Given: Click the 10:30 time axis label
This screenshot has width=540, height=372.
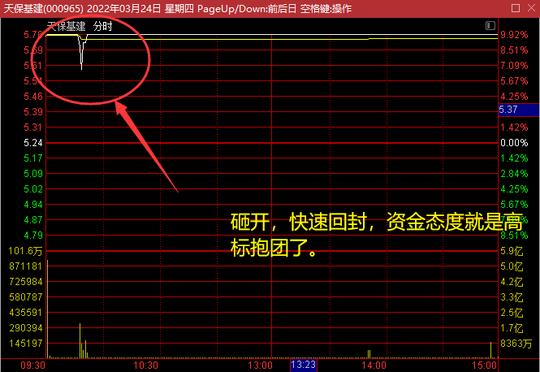Looking at the screenshot, I should coord(146,365).
